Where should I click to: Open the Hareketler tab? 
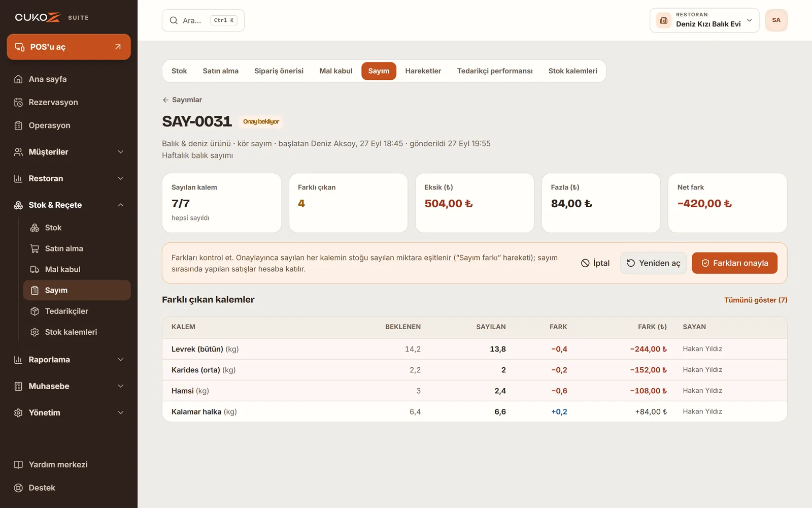423,71
